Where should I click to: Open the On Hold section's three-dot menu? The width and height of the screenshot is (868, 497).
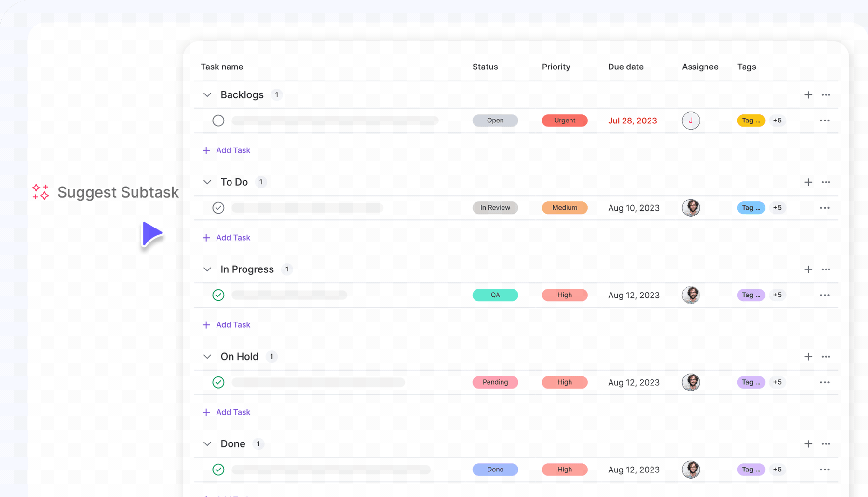(826, 357)
